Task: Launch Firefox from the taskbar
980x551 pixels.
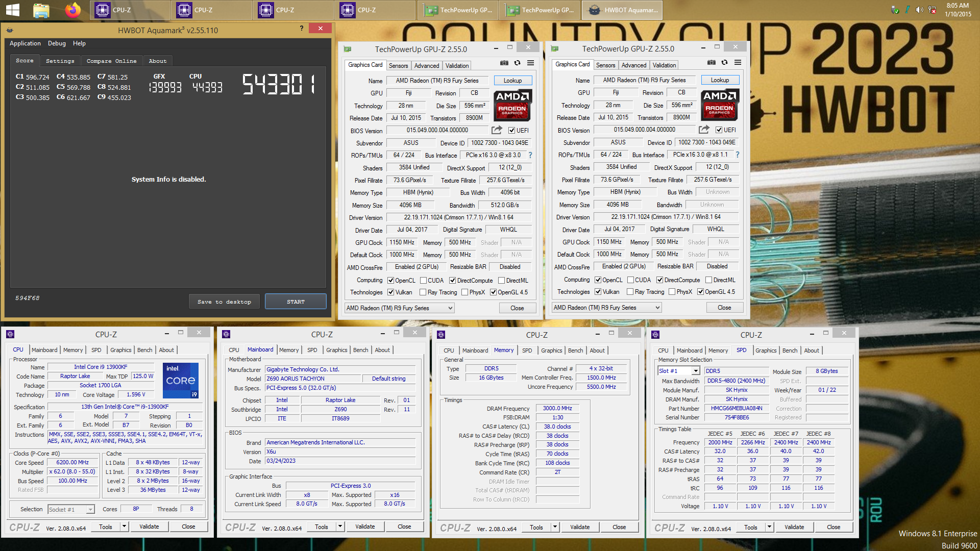Action: click(x=72, y=10)
